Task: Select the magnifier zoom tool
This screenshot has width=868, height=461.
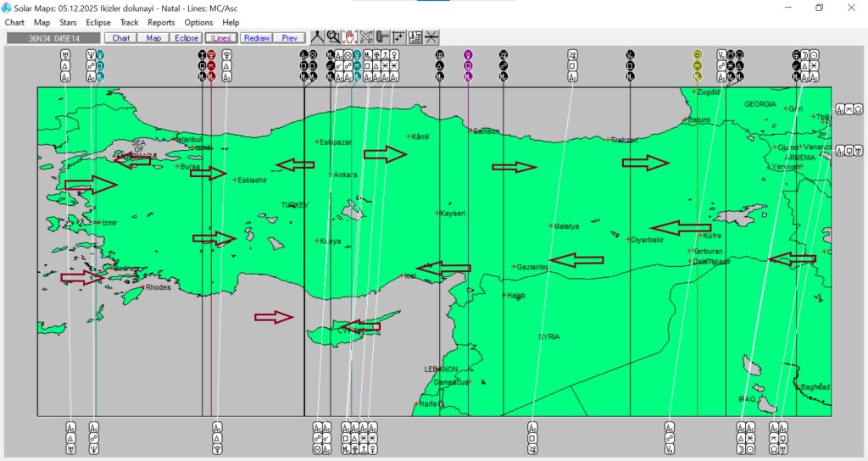Action: point(333,37)
